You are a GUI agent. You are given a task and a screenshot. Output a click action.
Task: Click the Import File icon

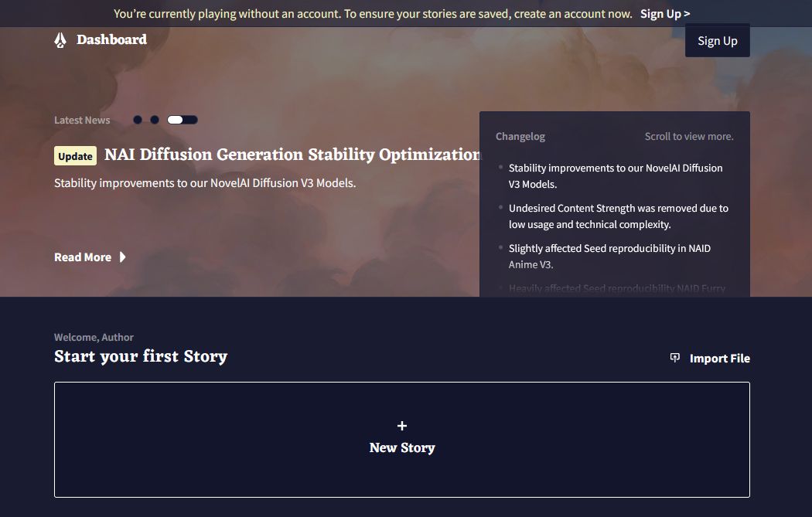[675, 358]
